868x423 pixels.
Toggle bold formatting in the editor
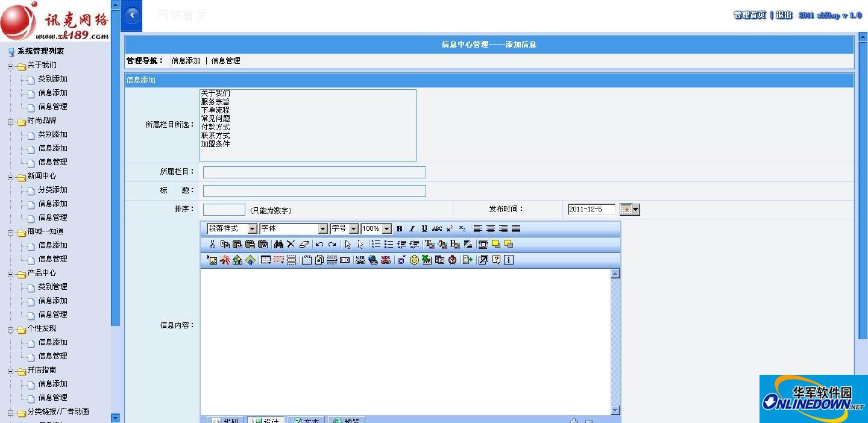(399, 229)
